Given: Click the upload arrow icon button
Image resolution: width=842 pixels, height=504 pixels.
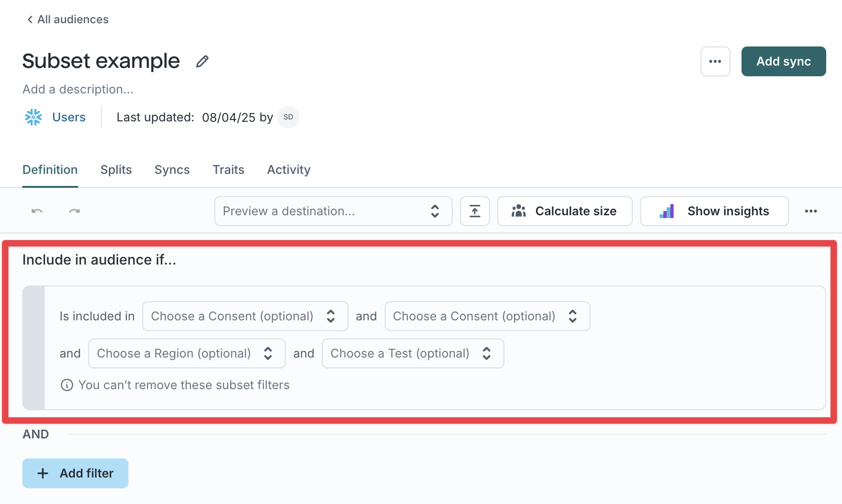Looking at the screenshot, I should click(474, 211).
